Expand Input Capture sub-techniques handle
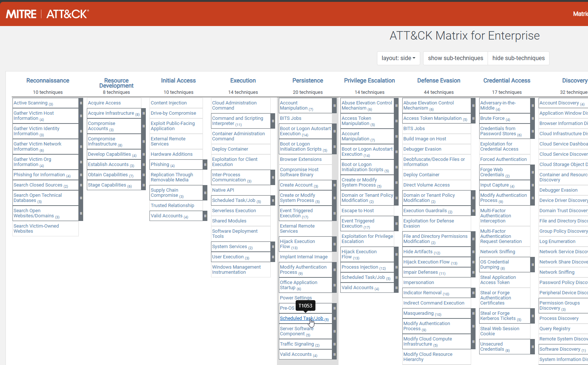 pyautogui.click(x=532, y=185)
